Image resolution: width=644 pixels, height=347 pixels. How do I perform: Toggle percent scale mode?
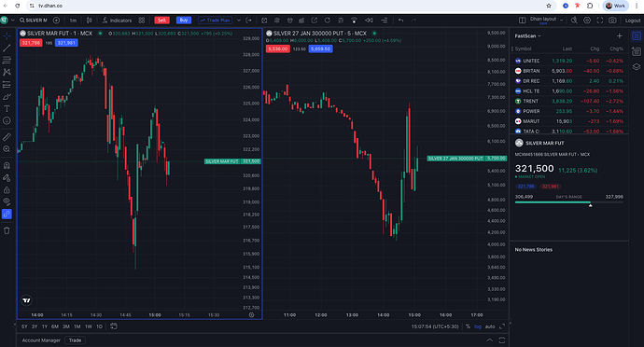tap(468, 326)
